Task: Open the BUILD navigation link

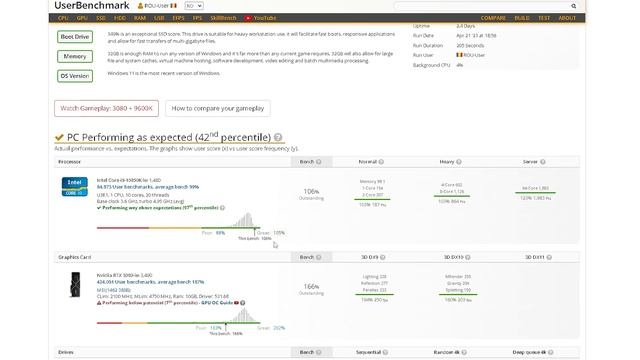Action: click(522, 18)
